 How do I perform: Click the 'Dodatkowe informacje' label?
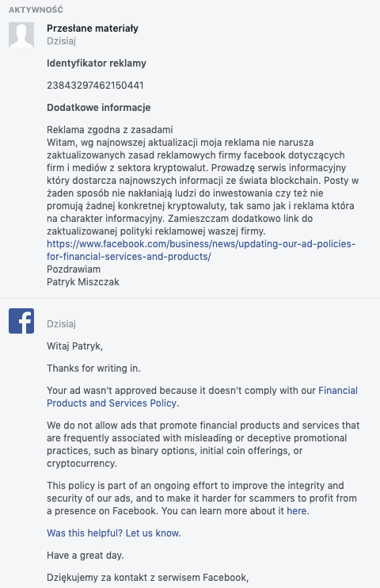point(98,107)
